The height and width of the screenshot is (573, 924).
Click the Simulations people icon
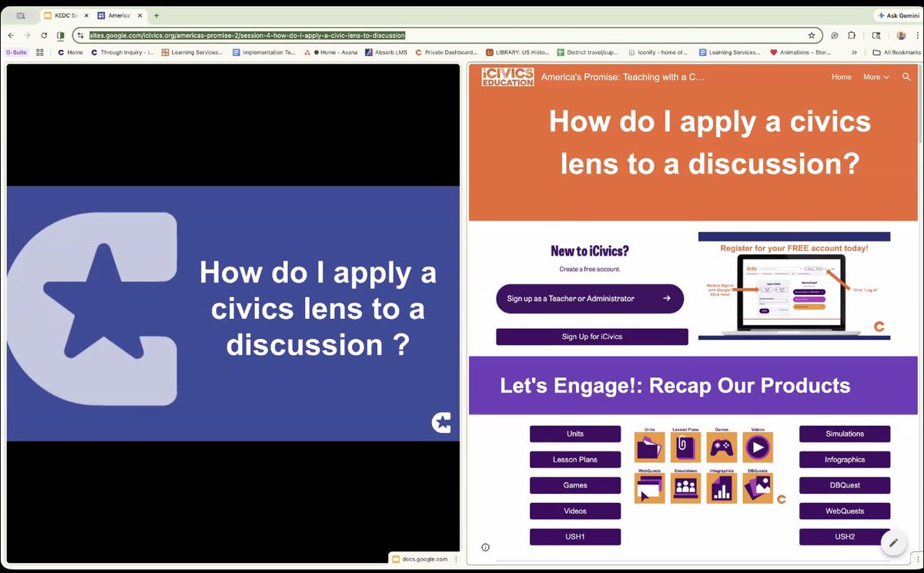[685, 488]
